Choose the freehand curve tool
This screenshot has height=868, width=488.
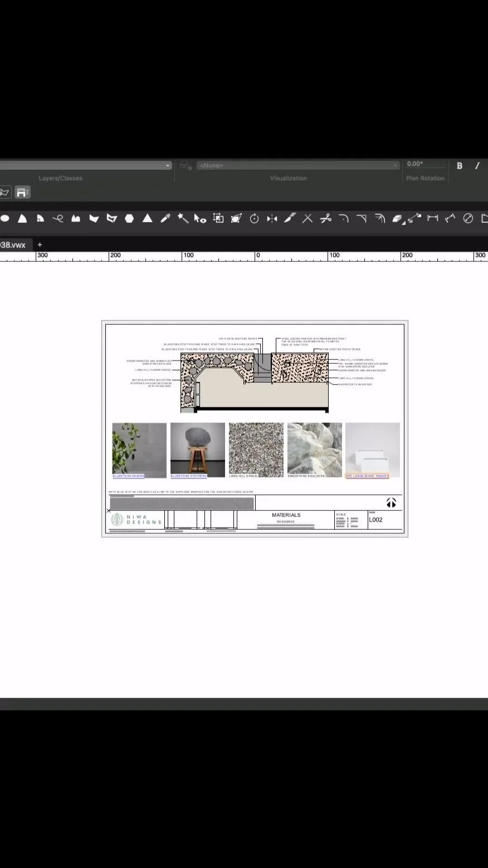coord(58,218)
